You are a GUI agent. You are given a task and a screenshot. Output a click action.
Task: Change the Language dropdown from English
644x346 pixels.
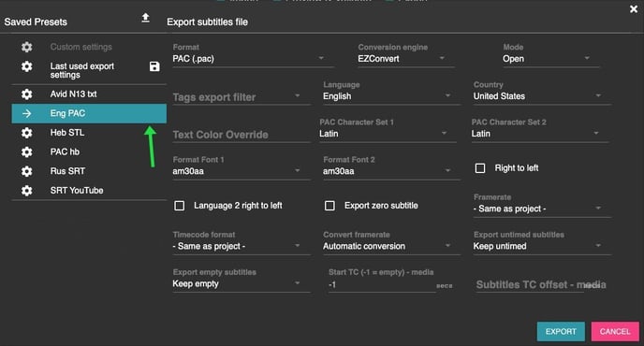(391, 96)
